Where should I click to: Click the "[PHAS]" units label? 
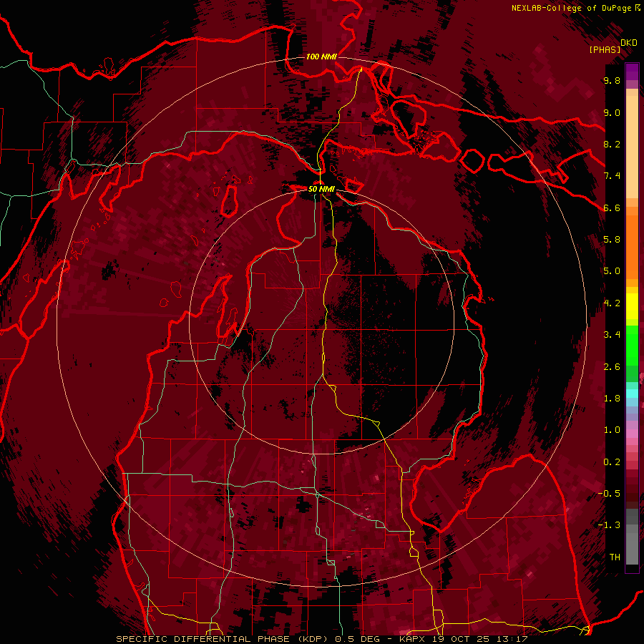(605, 49)
